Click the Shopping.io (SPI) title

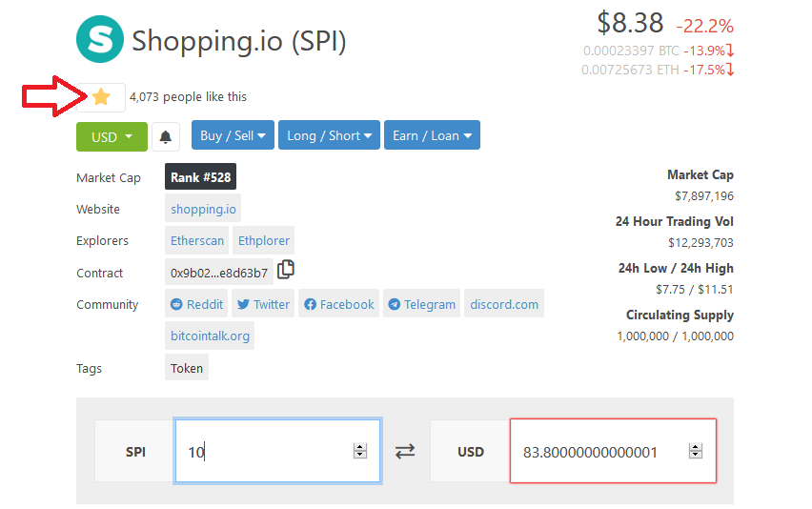click(238, 41)
